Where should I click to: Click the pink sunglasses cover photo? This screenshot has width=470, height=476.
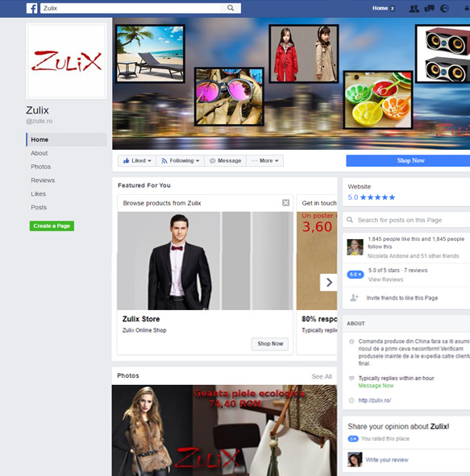coord(229,97)
